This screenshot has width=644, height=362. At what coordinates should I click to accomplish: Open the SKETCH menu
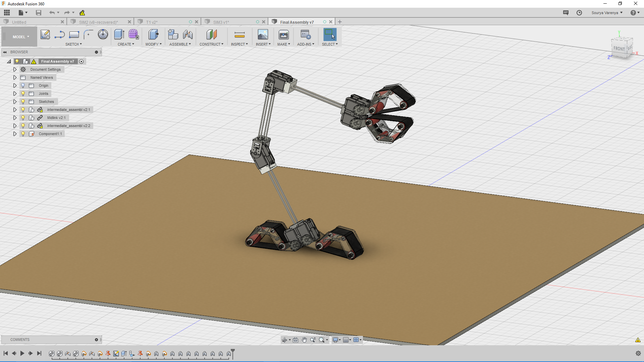point(73,44)
